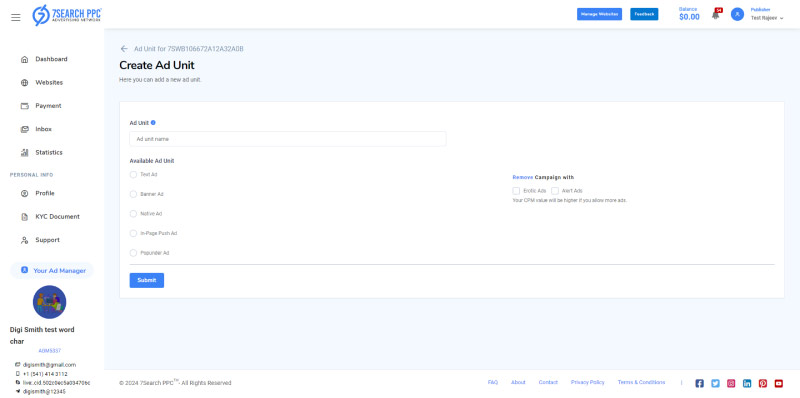This screenshot has width=800, height=398.
Task: Open the About footer link
Action: 518,383
